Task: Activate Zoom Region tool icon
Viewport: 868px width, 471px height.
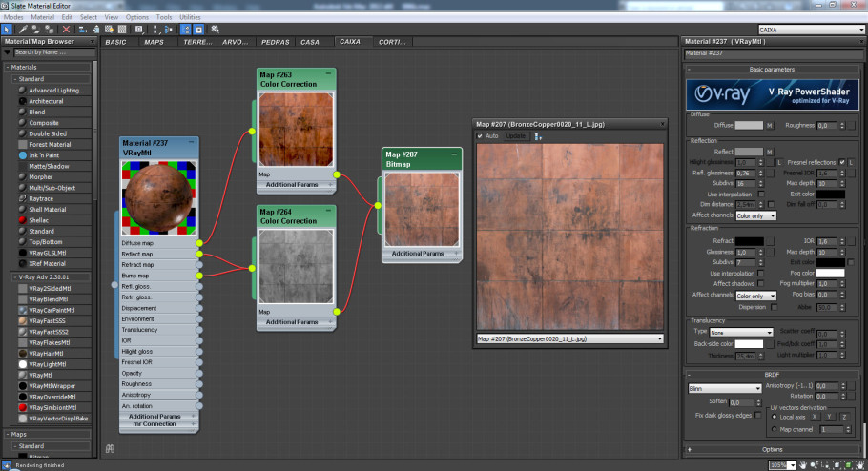Action: coord(825,465)
